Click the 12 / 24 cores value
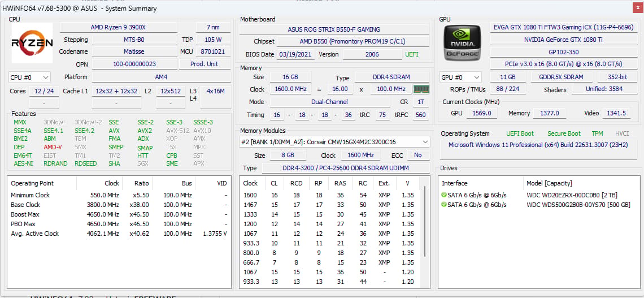The image size is (644, 298). [x=44, y=91]
